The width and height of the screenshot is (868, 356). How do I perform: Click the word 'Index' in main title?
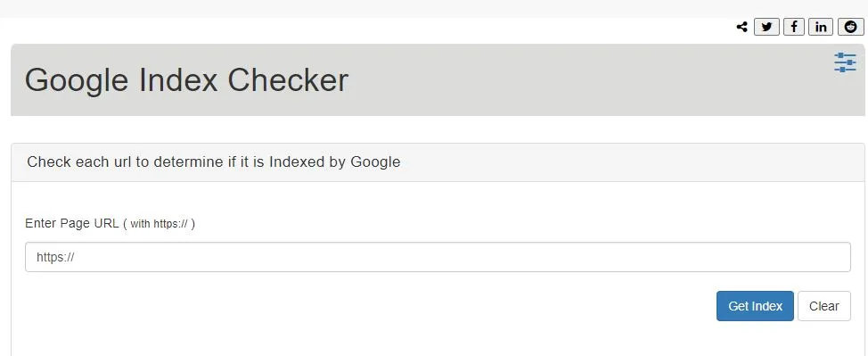tap(178, 79)
